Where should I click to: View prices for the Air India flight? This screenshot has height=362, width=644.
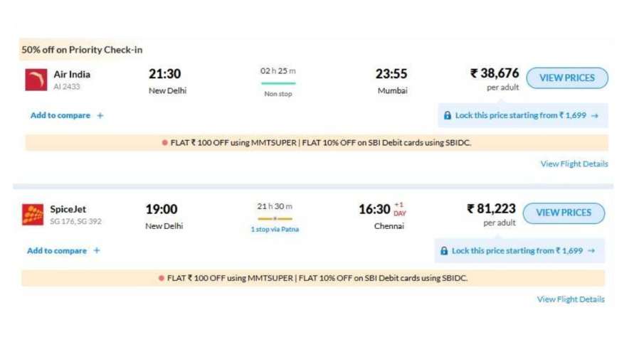(x=567, y=78)
